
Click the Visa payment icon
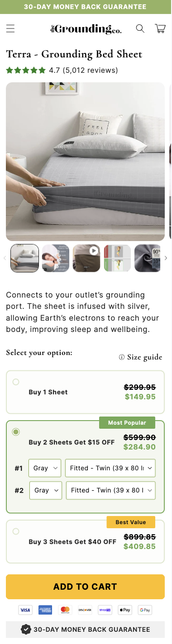coord(25,610)
